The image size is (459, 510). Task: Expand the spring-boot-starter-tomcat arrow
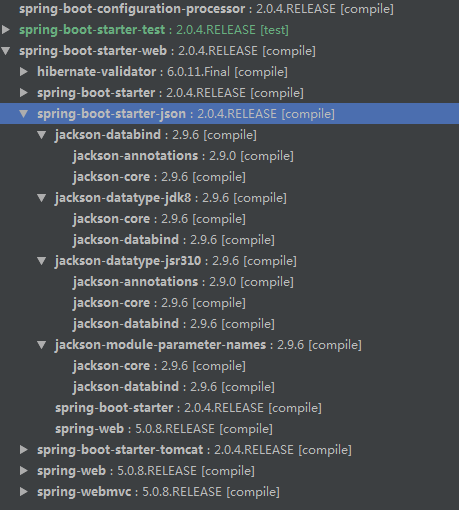24,450
